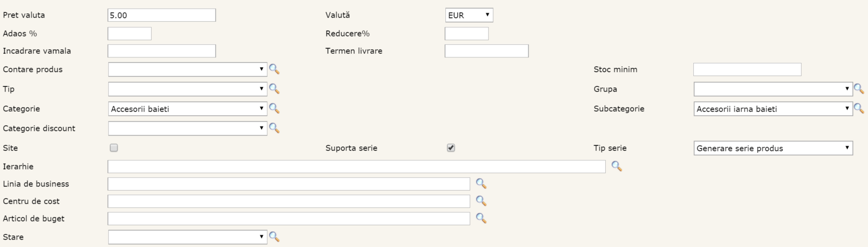
Task: Open the Valută EUR dropdown
Action: pyautogui.click(x=469, y=15)
